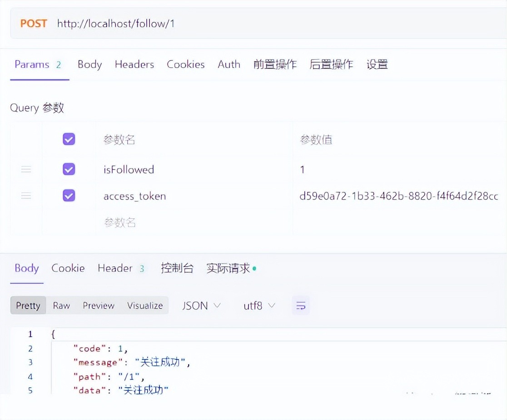Click drag handle icon for access_token row
This screenshot has height=420, width=507.
26,196
